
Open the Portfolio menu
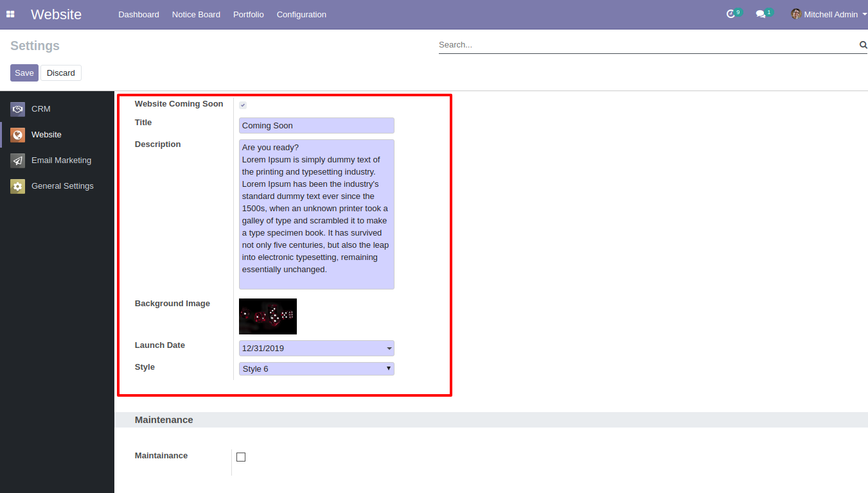pos(249,14)
